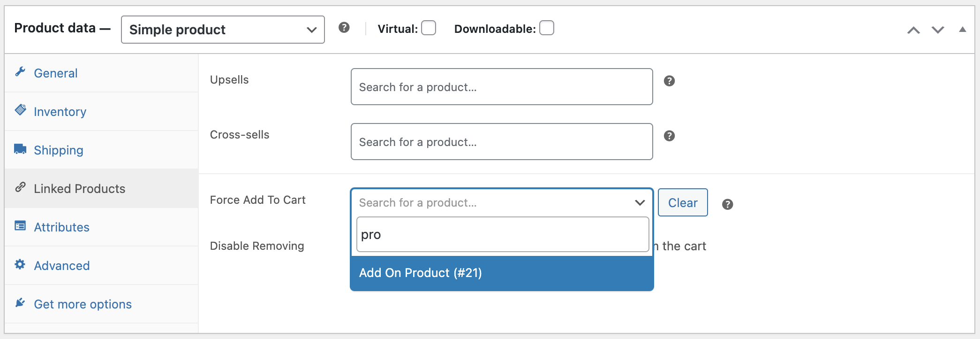980x339 pixels.
Task: Click the help icon for Force Add To Cart
Action: (x=728, y=204)
